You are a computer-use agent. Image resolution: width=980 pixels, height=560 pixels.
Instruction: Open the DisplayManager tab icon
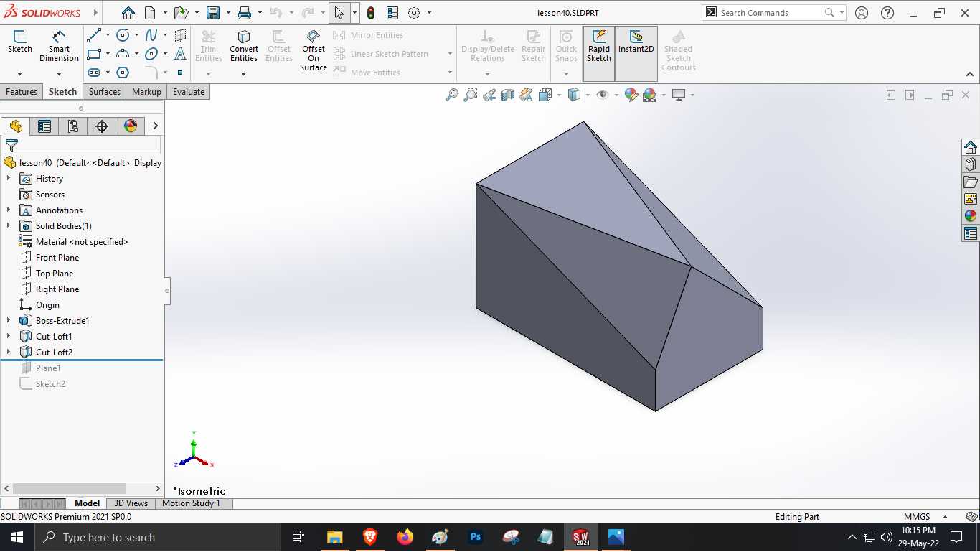131,126
